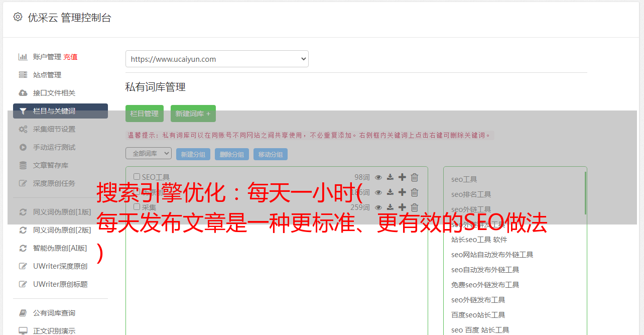The image size is (644, 335).
Task: Click the plus icon in the 采集 row
Action: point(402,207)
